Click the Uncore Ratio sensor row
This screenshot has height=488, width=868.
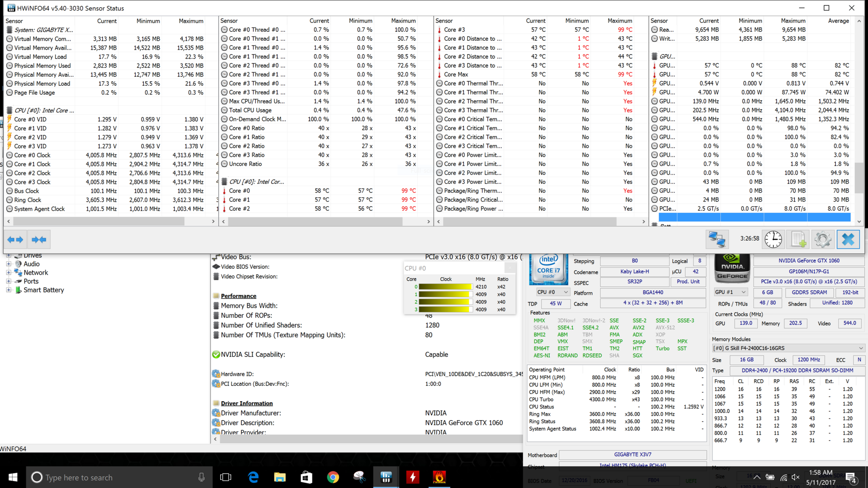(x=326, y=164)
